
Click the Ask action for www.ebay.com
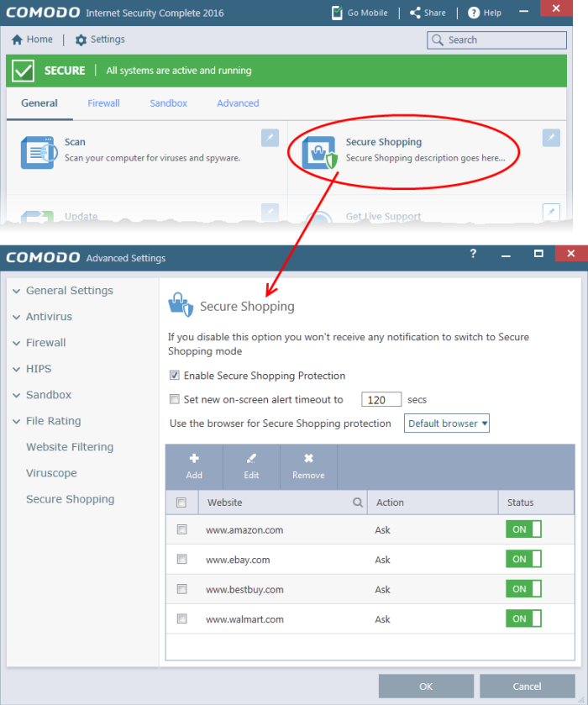(x=382, y=560)
